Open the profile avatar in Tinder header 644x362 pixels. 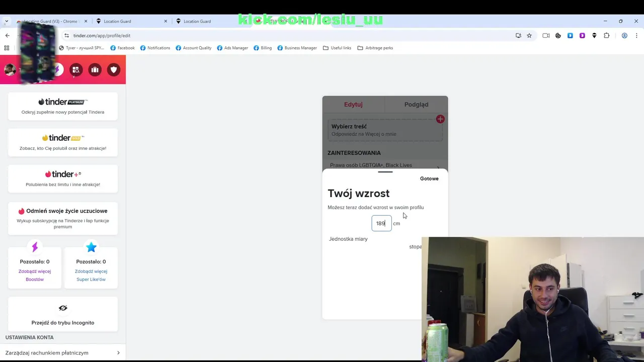pyautogui.click(x=10, y=70)
